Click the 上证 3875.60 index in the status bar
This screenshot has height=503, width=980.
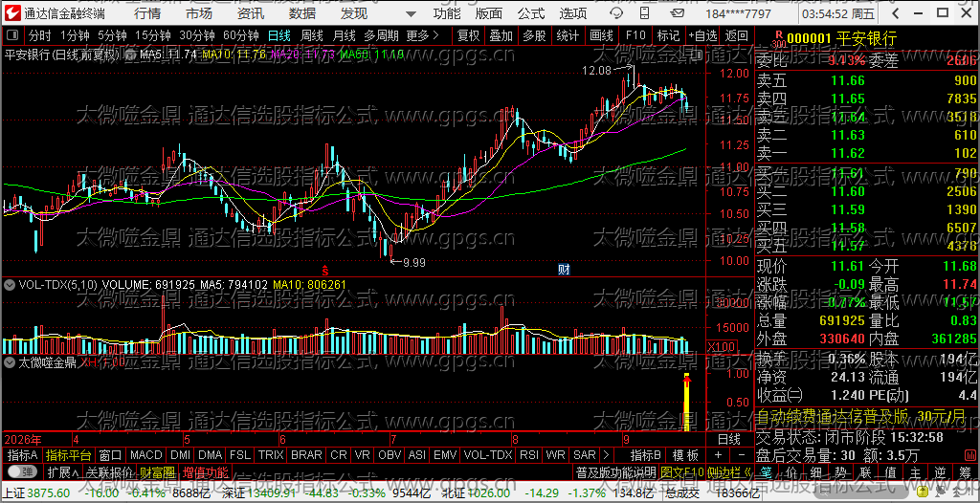(36, 494)
